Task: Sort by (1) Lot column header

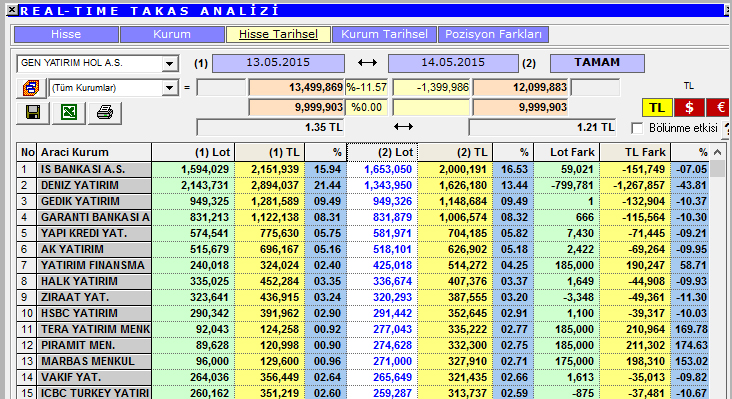Action: pos(193,152)
